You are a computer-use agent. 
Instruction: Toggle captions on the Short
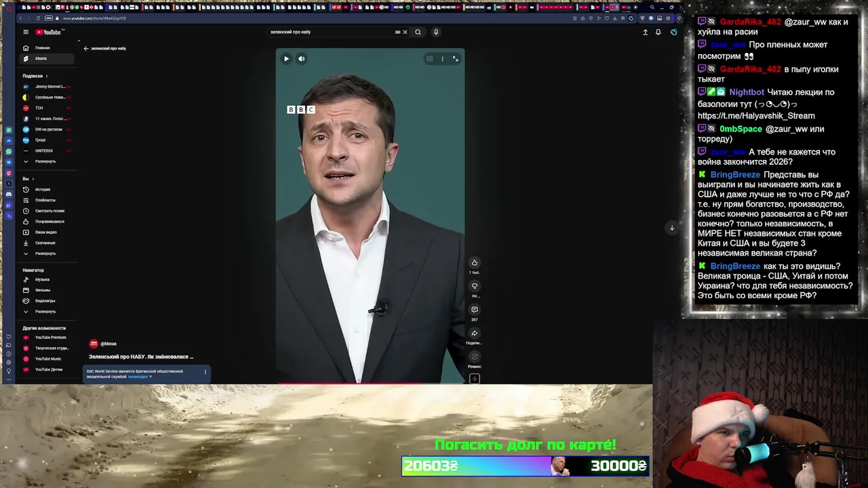(x=429, y=59)
